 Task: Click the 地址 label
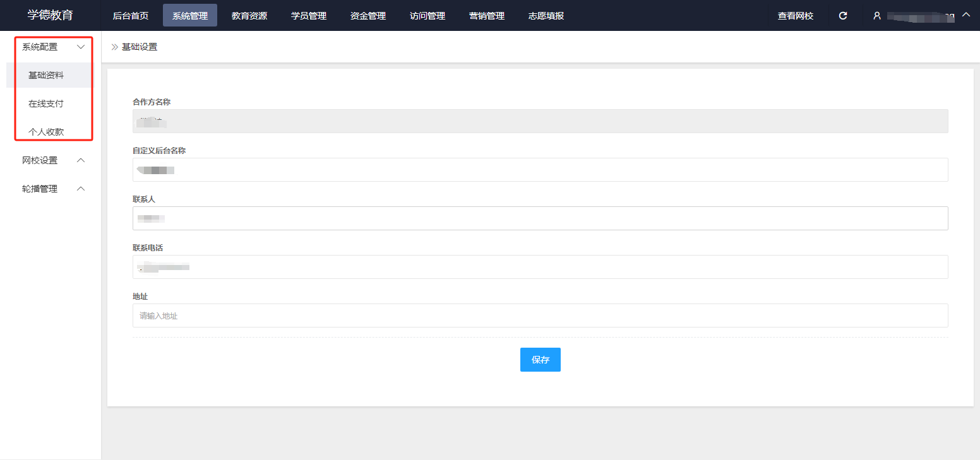tap(140, 296)
